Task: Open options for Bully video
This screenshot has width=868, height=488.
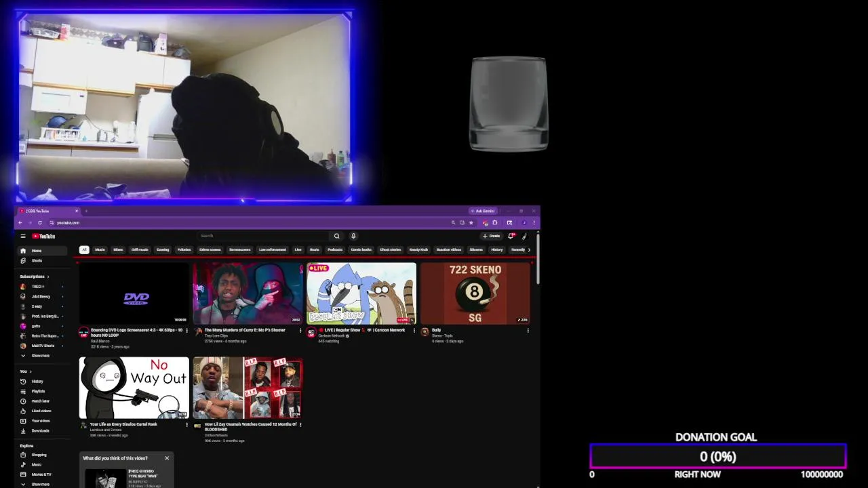Action: (528, 331)
